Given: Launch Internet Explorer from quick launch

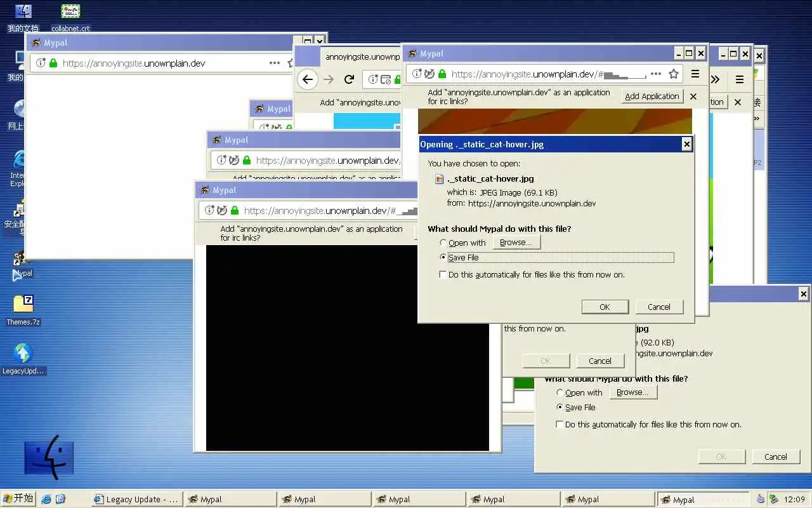Looking at the screenshot, I should tap(46, 499).
